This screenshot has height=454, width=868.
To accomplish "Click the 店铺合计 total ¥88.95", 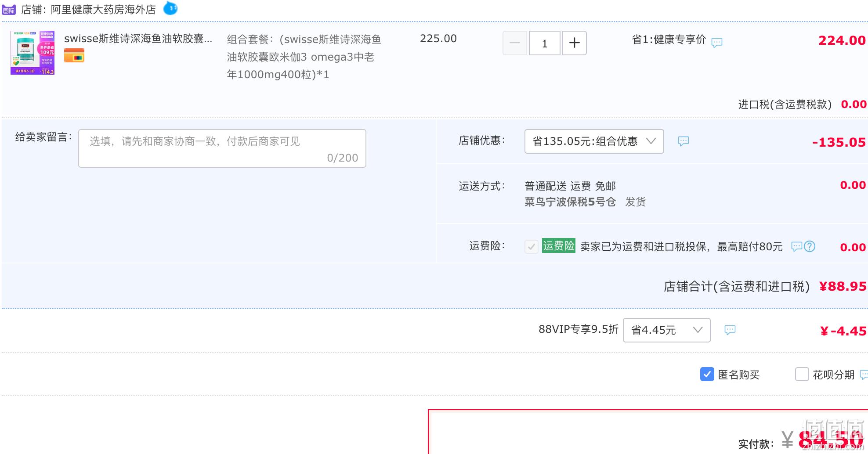I will click(843, 287).
